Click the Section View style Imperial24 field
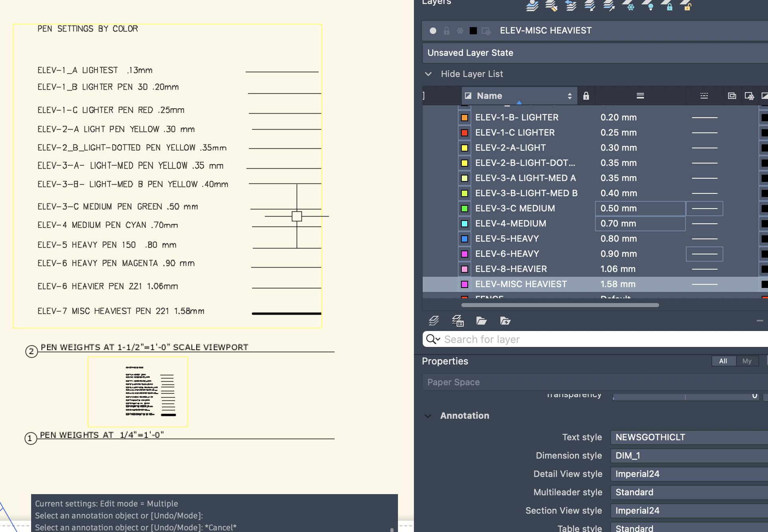Viewport: 768px width, 532px height. coord(689,511)
